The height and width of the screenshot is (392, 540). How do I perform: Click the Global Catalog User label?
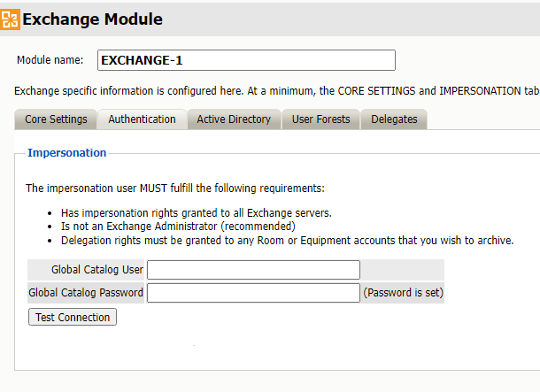pos(88,270)
